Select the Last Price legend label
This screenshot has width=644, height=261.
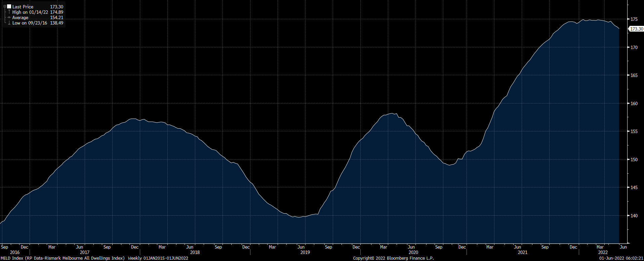pos(23,7)
